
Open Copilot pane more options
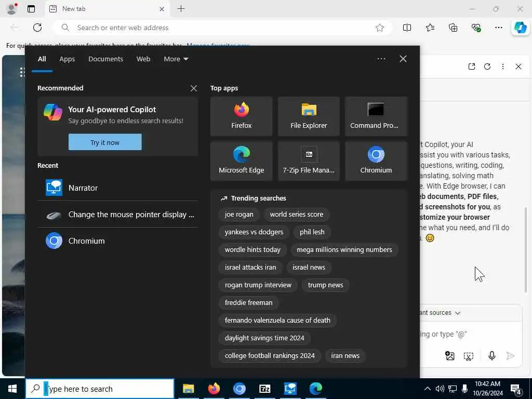tap(503, 66)
